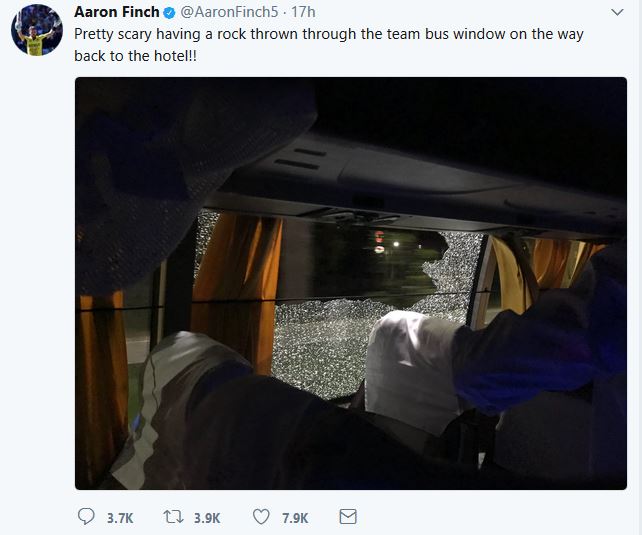Click the 3.9K retweets count
Image resolution: width=642 pixels, height=535 pixels.
207,518
